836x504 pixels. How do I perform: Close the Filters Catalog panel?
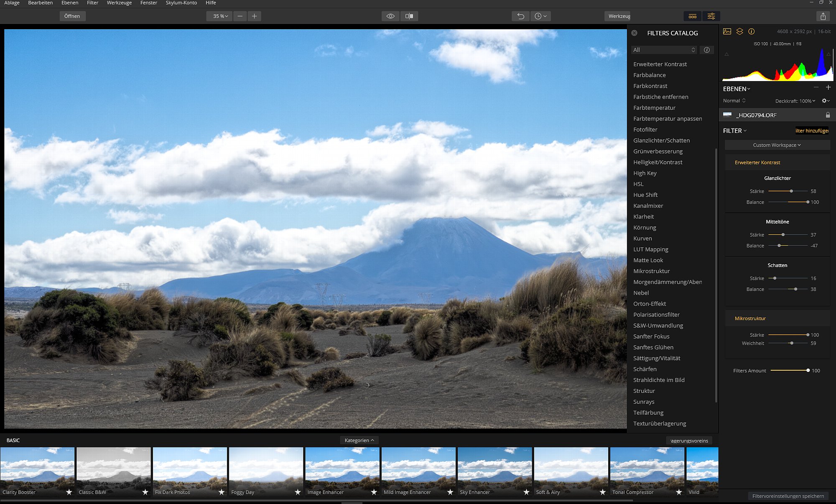tap(635, 33)
